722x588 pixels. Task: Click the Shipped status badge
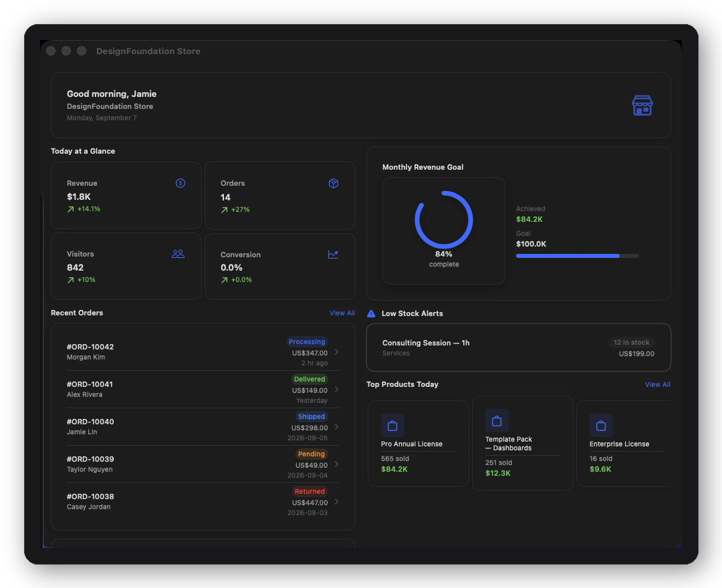(x=312, y=416)
